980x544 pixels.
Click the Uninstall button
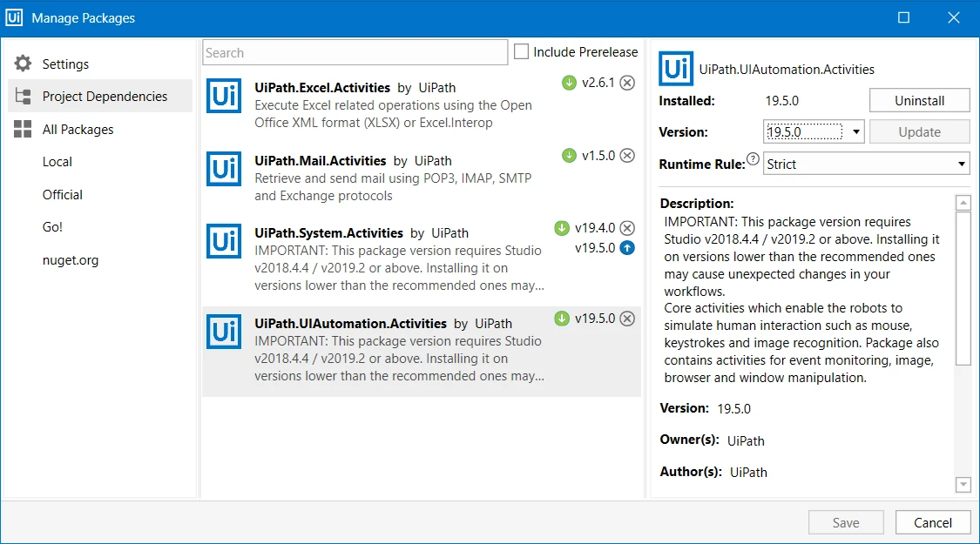pyautogui.click(x=919, y=101)
